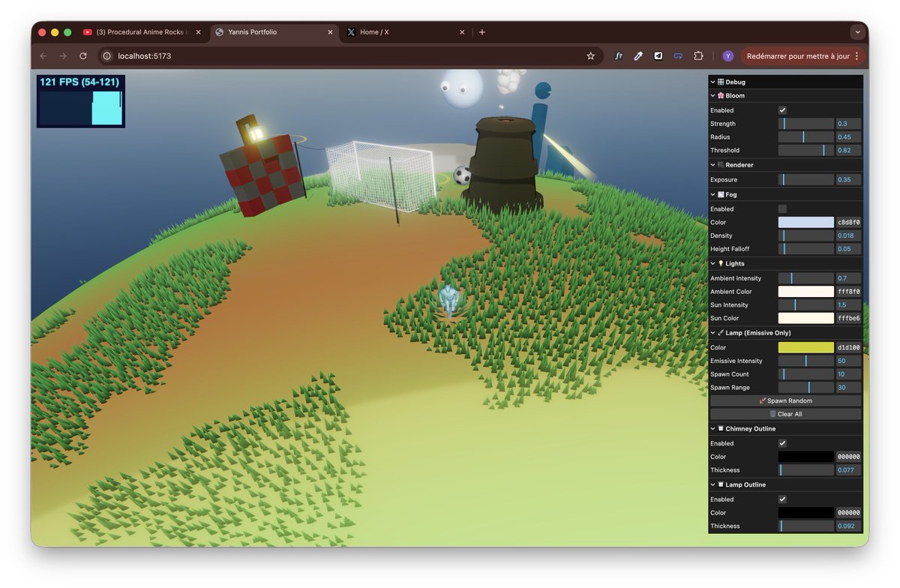Open the color picker eyedropper extension
The width and height of the screenshot is (900, 588).
click(x=638, y=56)
